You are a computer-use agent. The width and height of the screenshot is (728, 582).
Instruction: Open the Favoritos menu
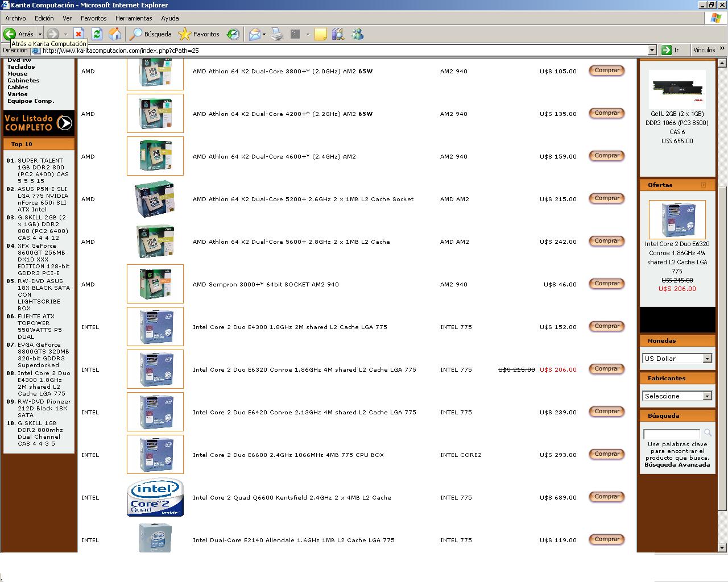click(x=94, y=18)
